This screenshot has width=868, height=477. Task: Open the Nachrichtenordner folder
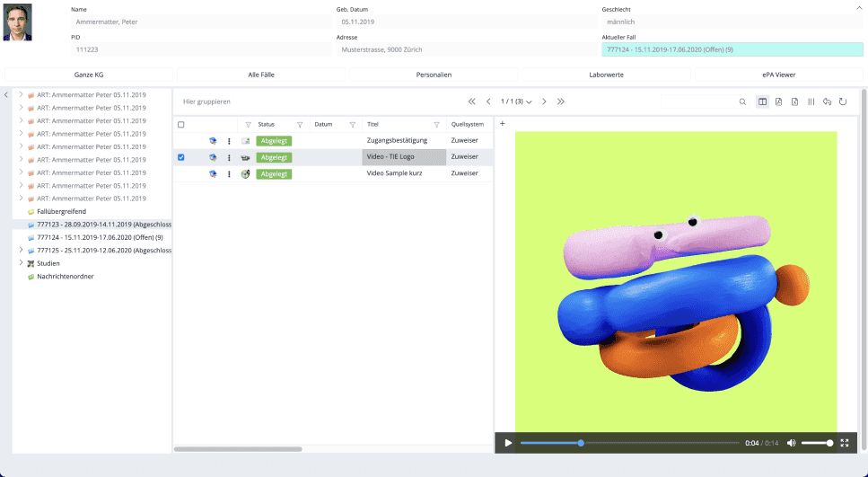click(66, 276)
